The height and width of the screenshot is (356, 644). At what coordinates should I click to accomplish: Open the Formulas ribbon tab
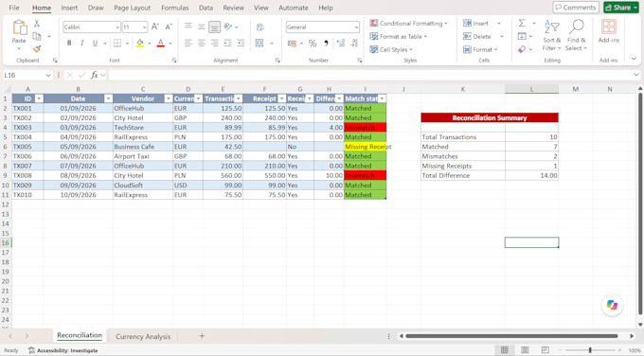(175, 8)
